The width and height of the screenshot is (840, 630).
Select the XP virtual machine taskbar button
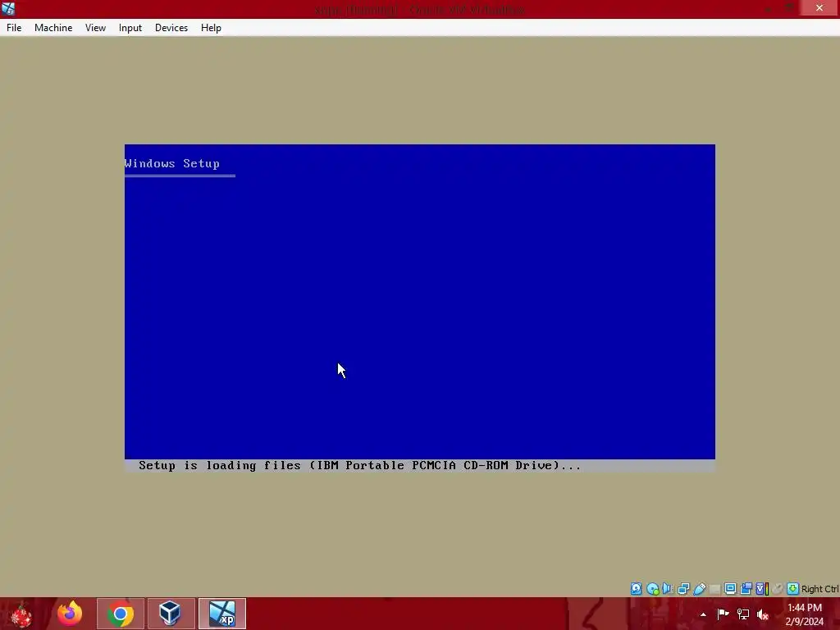click(x=221, y=614)
